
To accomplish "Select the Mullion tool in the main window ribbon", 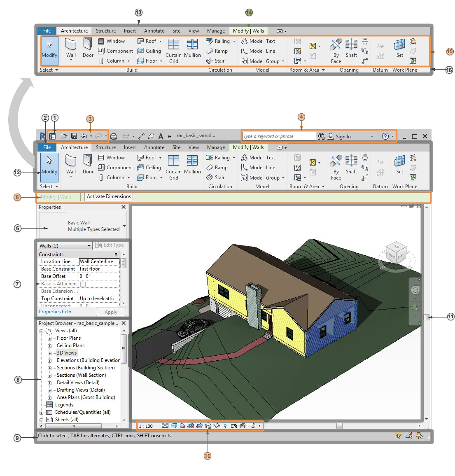I will [192, 165].
